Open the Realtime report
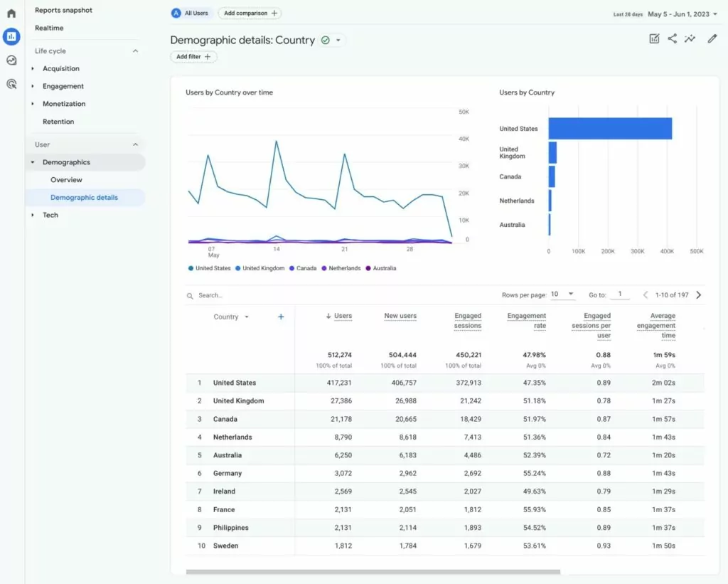The height and width of the screenshot is (584, 728). pyautogui.click(x=49, y=28)
